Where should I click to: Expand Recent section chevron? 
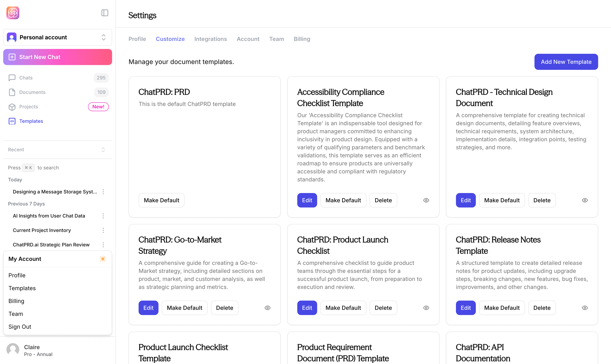tap(103, 149)
